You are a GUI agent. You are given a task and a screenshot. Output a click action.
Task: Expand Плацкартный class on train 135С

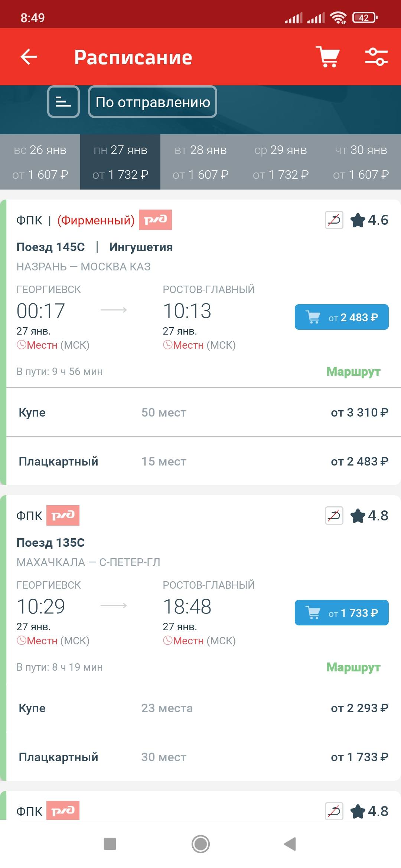coord(200,757)
